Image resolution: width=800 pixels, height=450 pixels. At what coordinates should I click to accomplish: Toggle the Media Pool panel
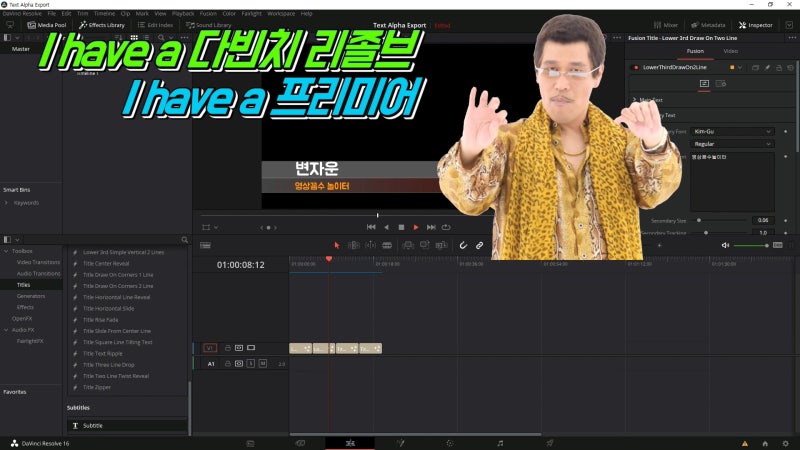coord(46,25)
